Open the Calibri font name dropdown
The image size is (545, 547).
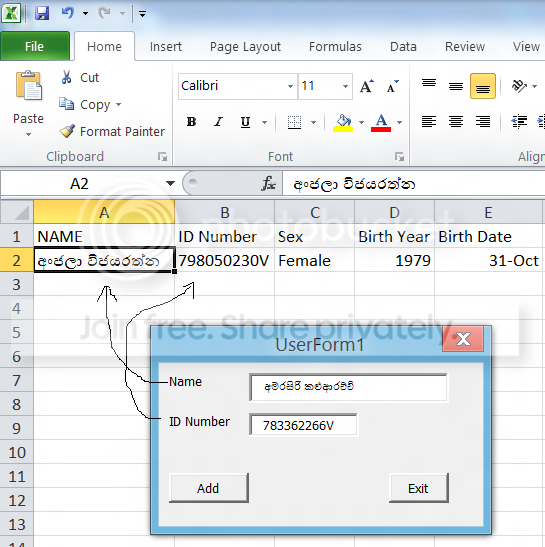290,86
